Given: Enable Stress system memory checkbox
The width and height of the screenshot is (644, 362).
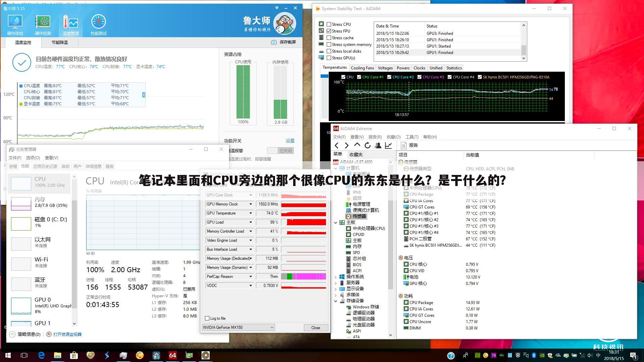Looking at the screenshot, I should (x=329, y=45).
